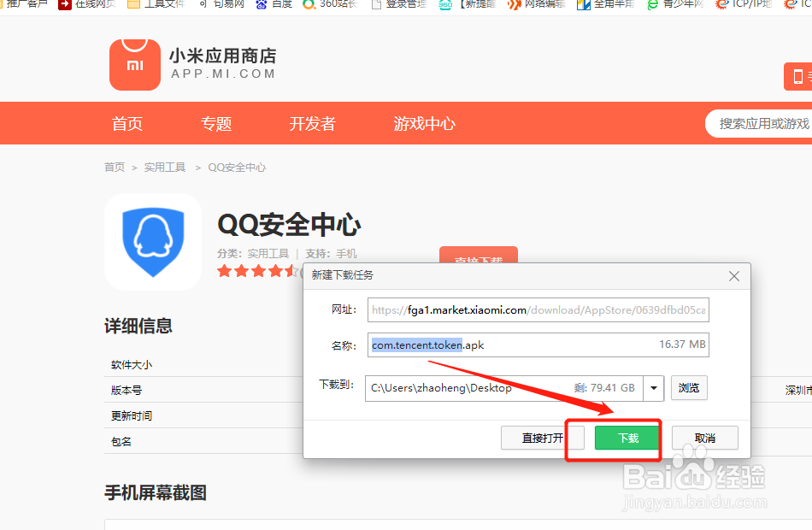Open the 首页 navigation tab

[127, 124]
